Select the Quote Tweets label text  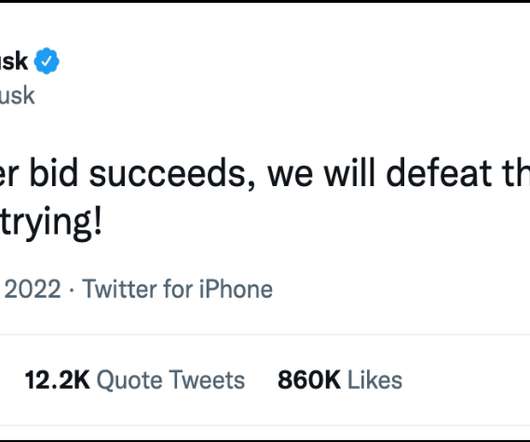pyautogui.click(x=171, y=380)
